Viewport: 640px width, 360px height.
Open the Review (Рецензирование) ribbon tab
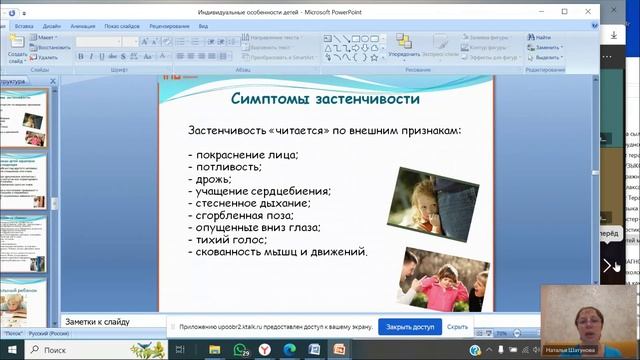tap(169, 26)
